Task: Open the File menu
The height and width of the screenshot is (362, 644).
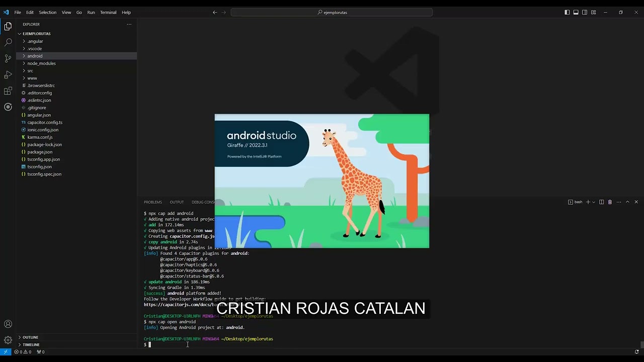Action: (18, 12)
